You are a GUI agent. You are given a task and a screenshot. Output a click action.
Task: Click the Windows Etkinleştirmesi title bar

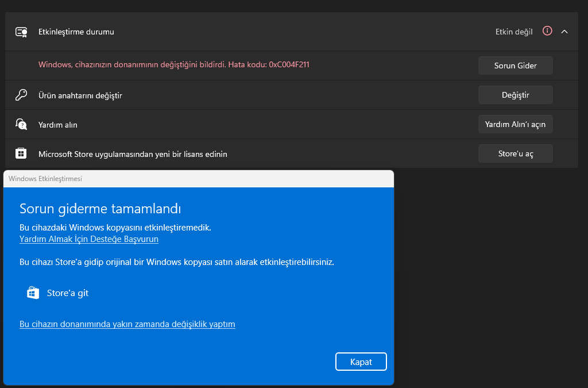point(198,179)
